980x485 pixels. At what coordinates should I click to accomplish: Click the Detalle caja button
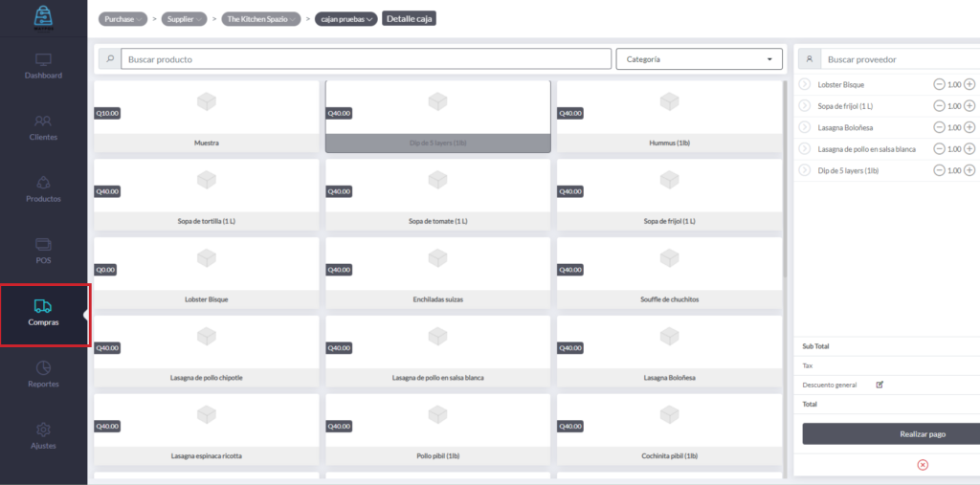point(409,18)
